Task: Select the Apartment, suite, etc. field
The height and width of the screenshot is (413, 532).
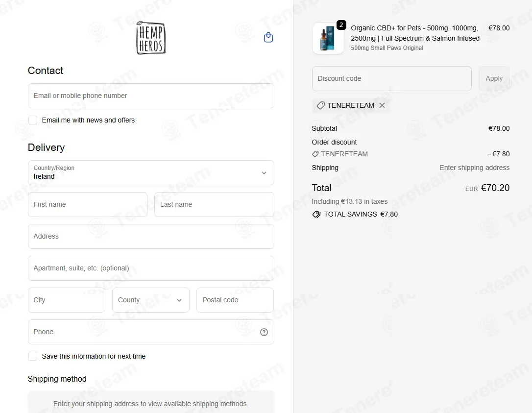Action: click(151, 268)
